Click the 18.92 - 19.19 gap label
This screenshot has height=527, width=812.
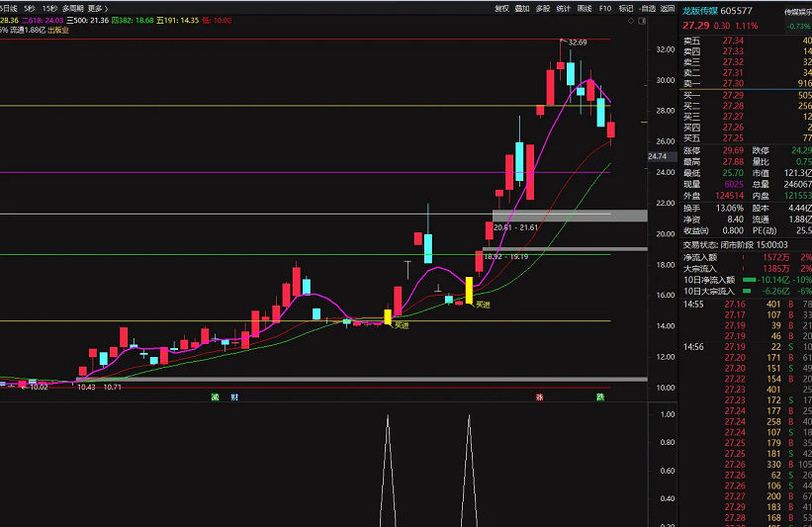[x=506, y=256]
